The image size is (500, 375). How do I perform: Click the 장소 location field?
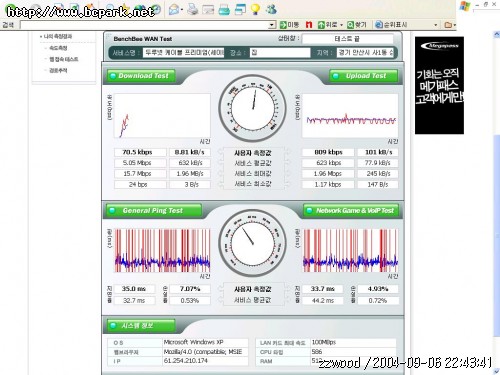pyautogui.click(x=280, y=52)
